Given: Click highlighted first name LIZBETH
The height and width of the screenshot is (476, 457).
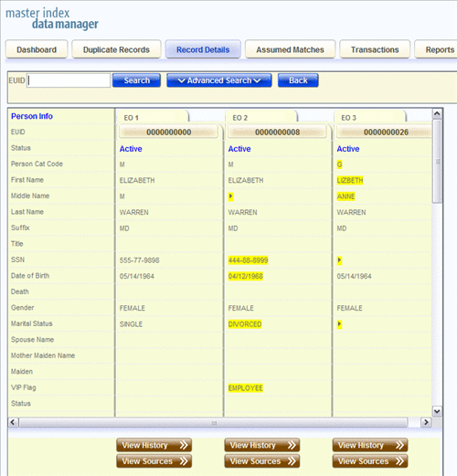Looking at the screenshot, I should click(x=350, y=180).
